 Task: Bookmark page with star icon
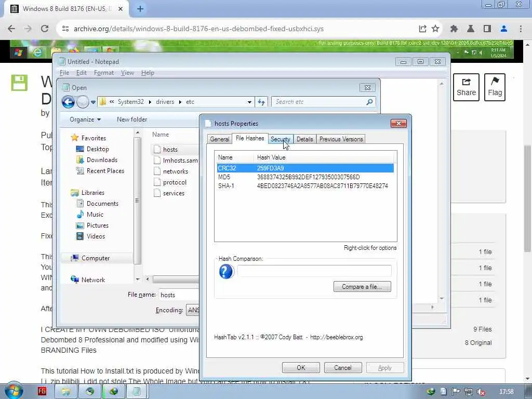(435, 29)
